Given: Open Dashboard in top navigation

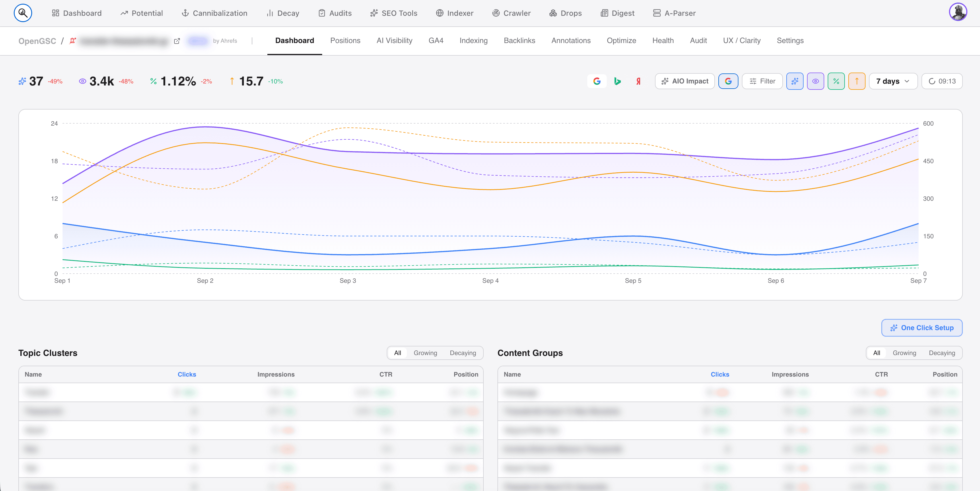Looking at the screenshot, I should [x=77, y=13].
